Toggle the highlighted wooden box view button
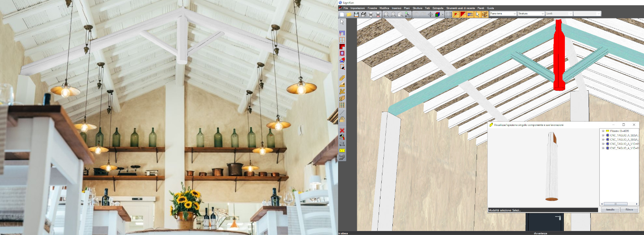The width and height of the screenshot is (644, 235). coord(485,14)
